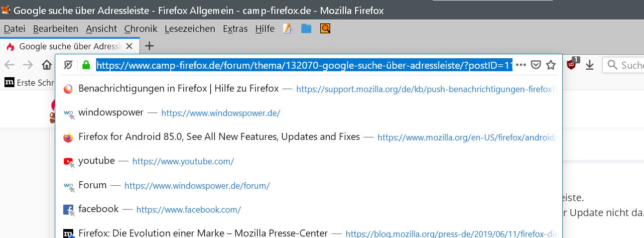The width and height of the screenshot is (644, 238).
Task: Click the home button icon
Action: [47, 65]
